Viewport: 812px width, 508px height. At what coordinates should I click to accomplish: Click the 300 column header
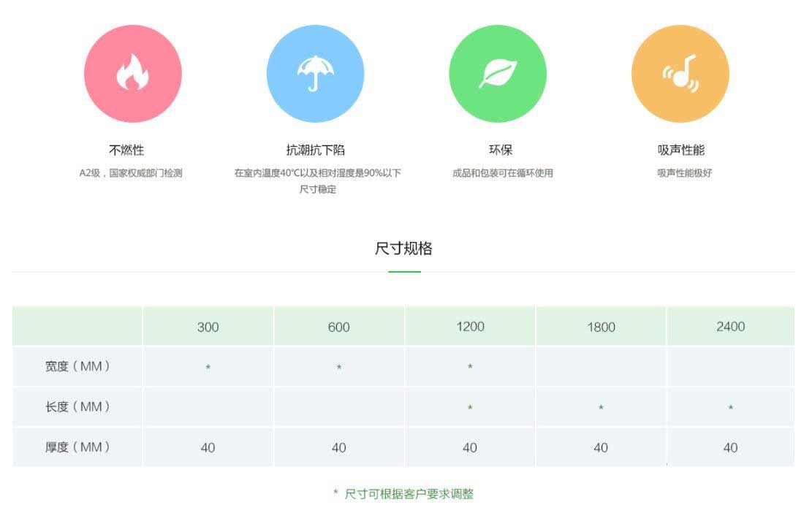208,327
